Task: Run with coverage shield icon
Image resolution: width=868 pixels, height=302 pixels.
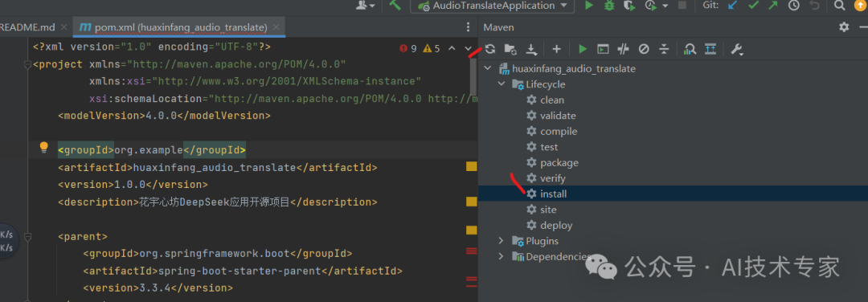Action: 628,6
